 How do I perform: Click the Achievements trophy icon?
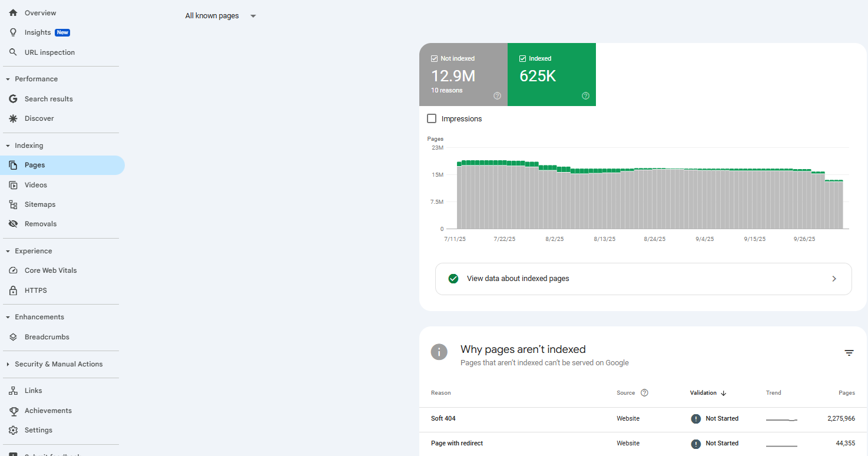(x=13, y=411)
